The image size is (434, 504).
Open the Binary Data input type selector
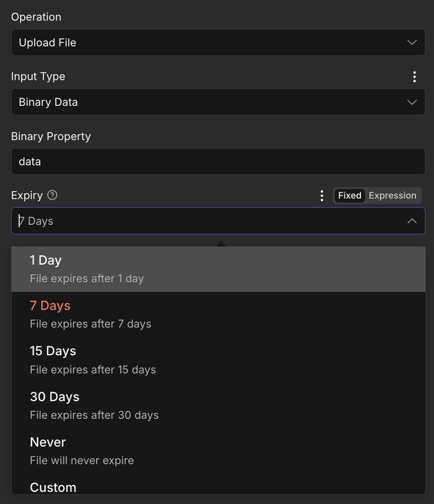pos(201,102)
